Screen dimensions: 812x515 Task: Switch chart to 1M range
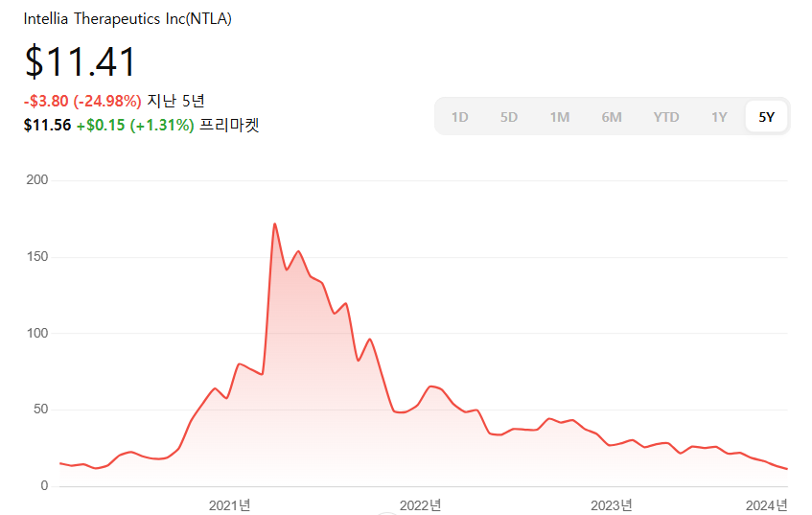click(559, 117)
